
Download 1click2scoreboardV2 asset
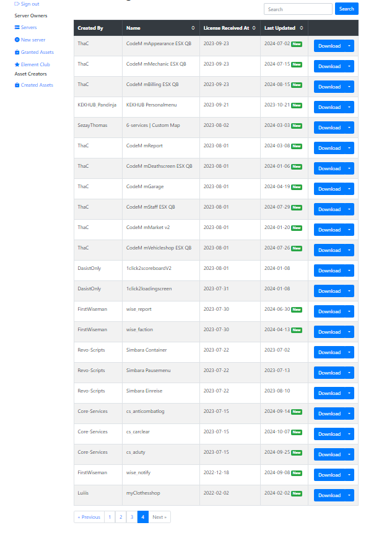329,271
